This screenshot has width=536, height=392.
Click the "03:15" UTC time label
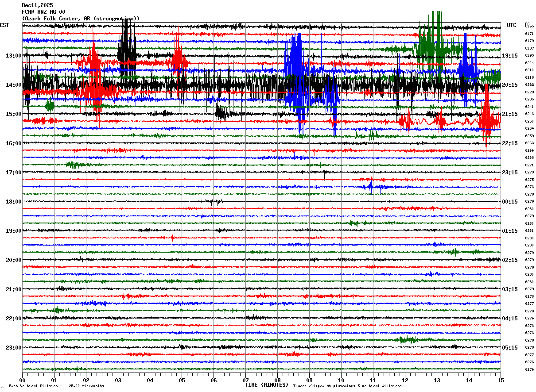[510, 289]
